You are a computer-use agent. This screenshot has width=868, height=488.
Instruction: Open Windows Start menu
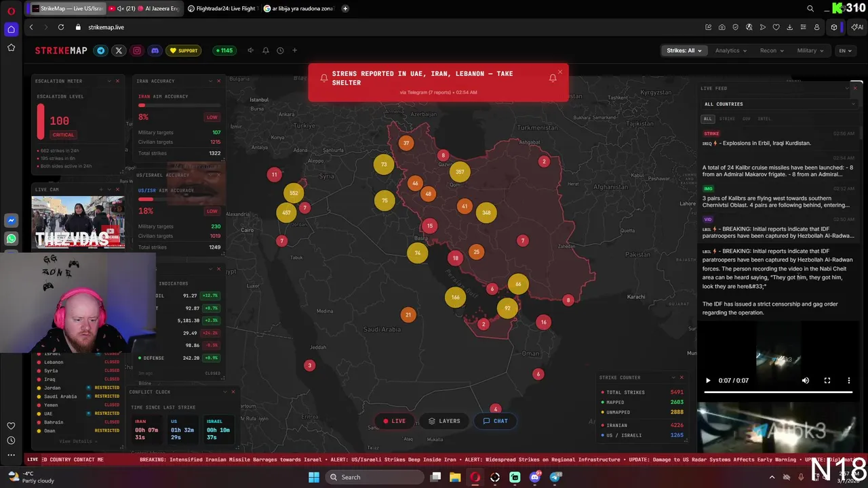[314, 477]
